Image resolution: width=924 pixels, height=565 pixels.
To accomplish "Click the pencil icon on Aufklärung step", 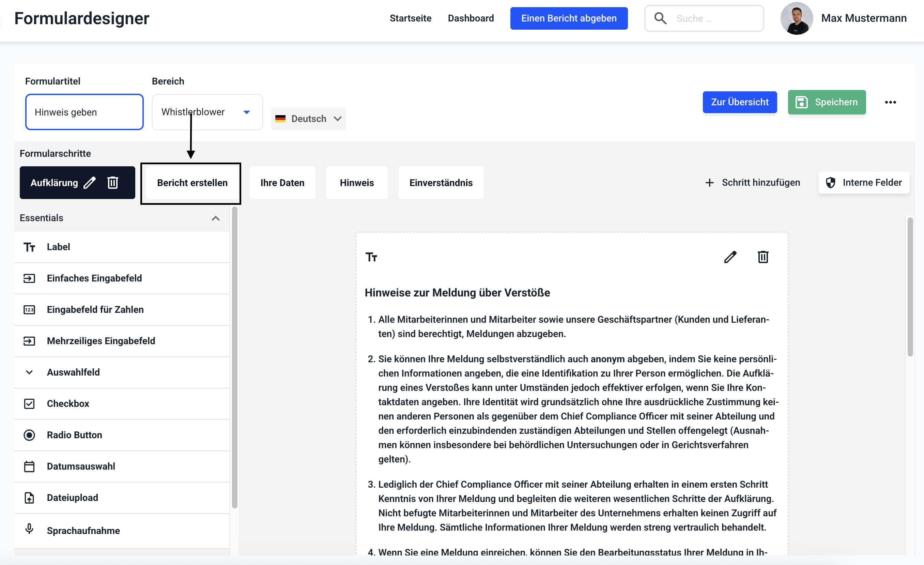I will tap(90, 183).
